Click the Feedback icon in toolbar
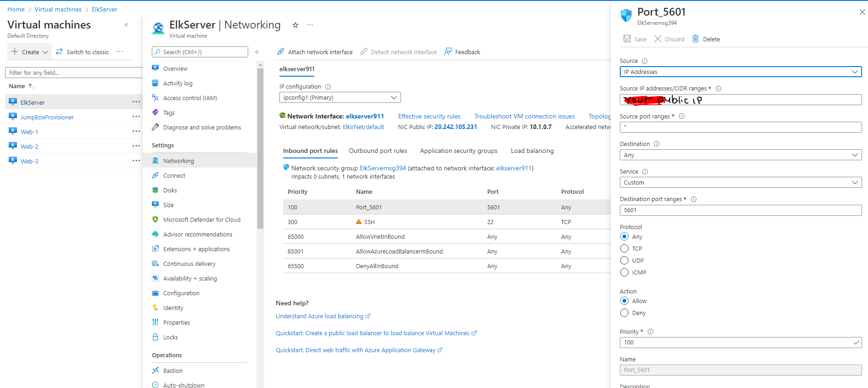The image size is (868, 388). [x=448, y=52]
